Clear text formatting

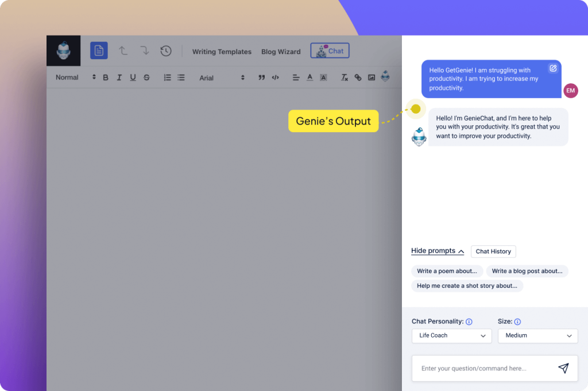[345, 78]
